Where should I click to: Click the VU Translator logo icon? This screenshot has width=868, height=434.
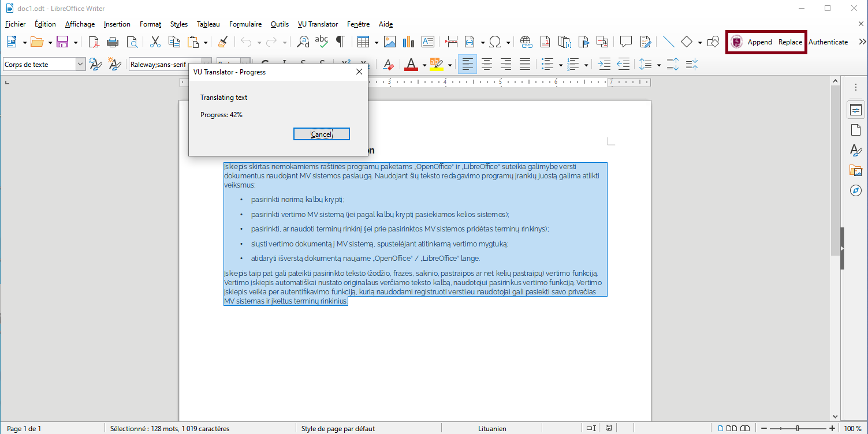tap(736, 42)
